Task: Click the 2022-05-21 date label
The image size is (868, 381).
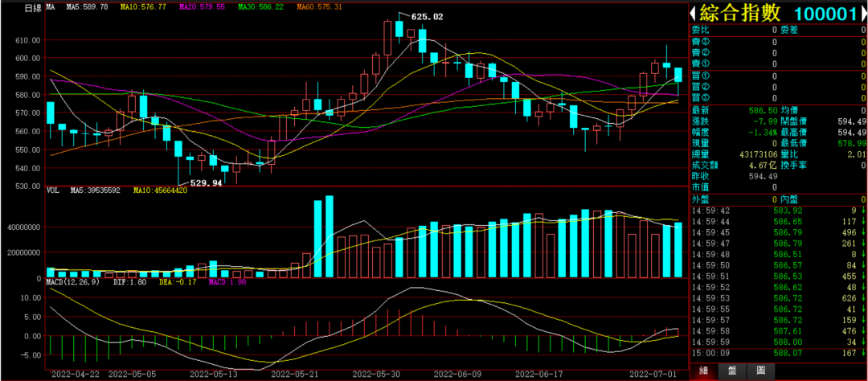Action: [293, 374]
